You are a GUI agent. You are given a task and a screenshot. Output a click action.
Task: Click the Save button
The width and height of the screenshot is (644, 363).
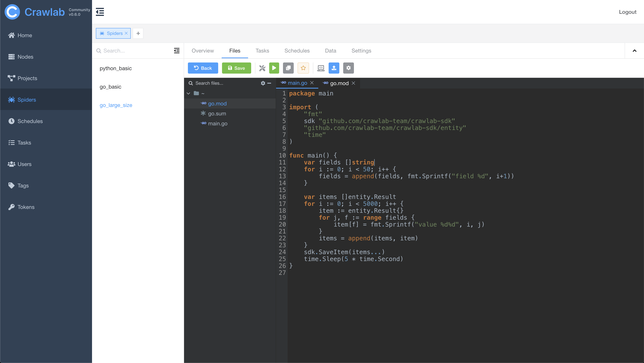pos(236,68)
